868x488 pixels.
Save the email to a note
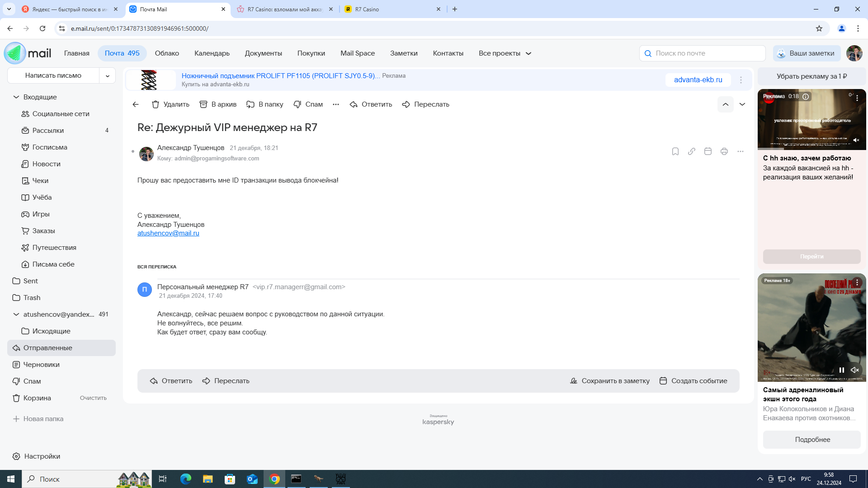(x=609, y=381)
